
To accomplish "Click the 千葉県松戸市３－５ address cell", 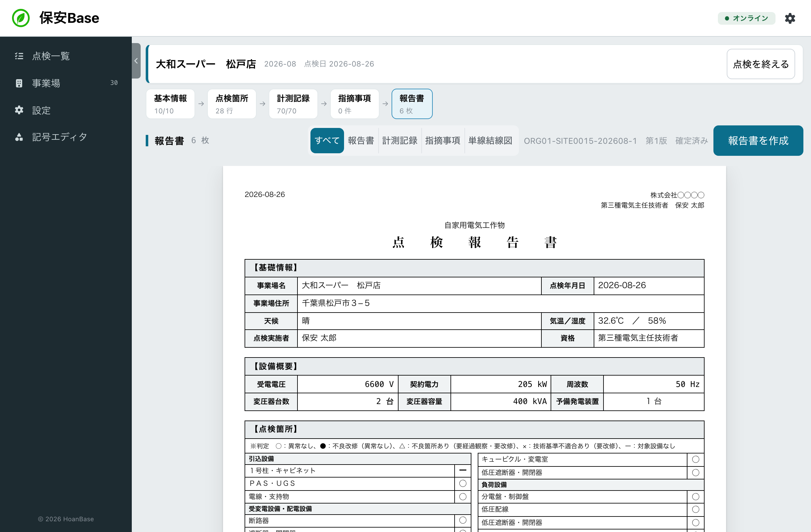I will (x=501, y=303).
